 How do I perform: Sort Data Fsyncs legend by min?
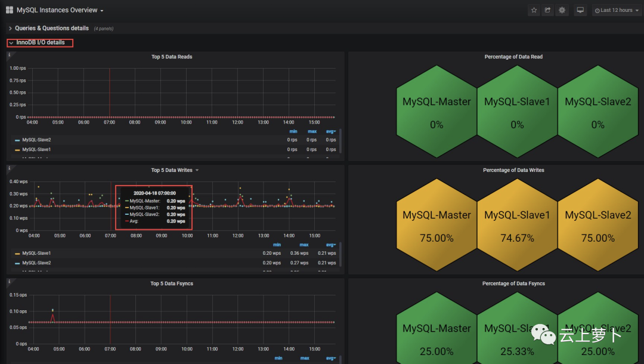pos(278,358)
